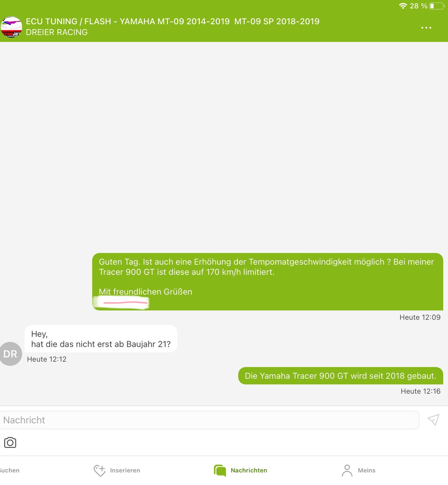Open the three-dot options menu
448x485 pixels.
click(x=426, y=28)
